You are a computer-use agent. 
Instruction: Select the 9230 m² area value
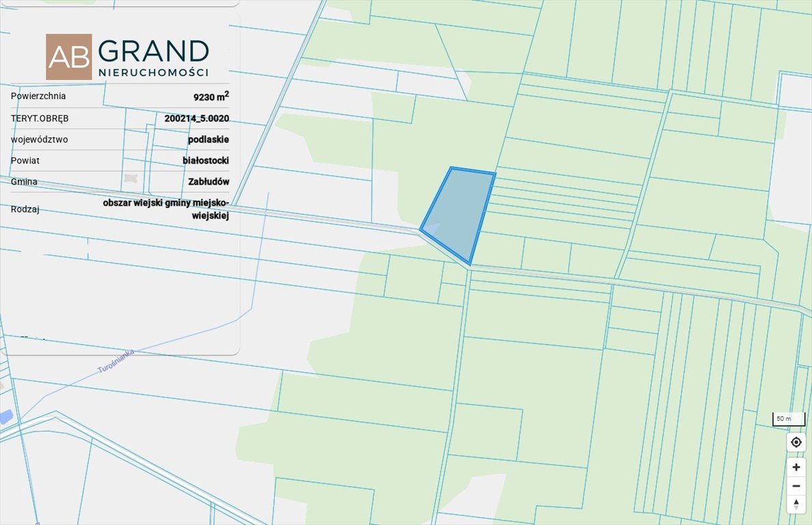click(x=211, y=96)
